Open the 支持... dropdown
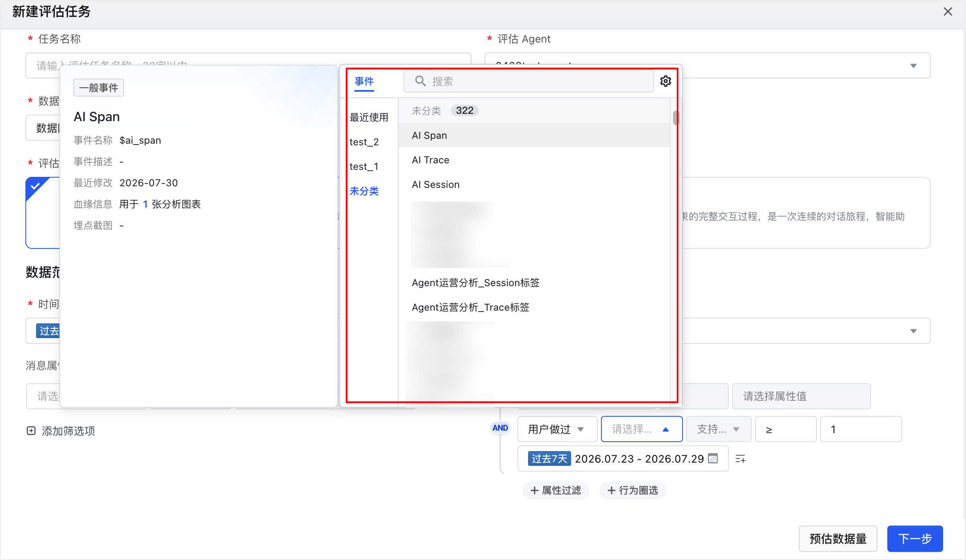The width and height of the screenshot is (966, 560). click(x=719, y=429)
